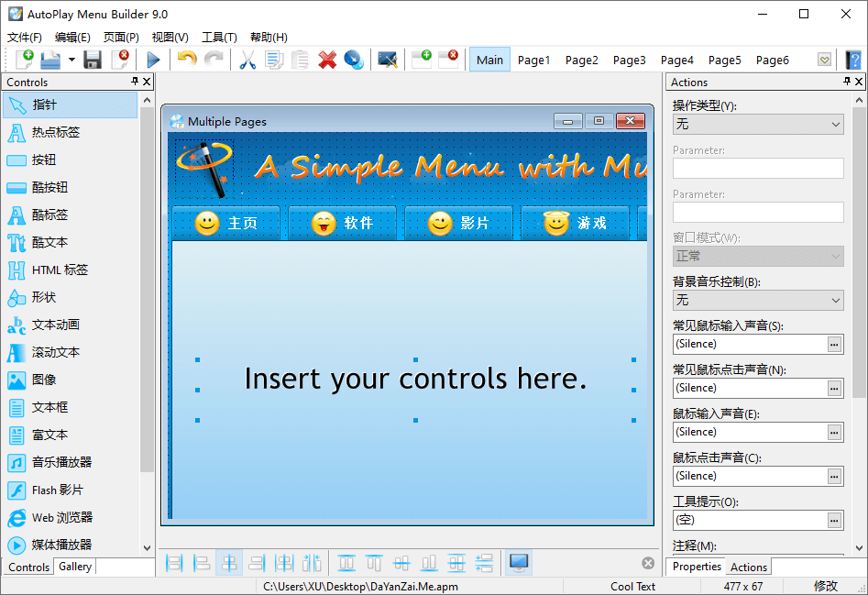
Task: Open the 背景音乐控制 dropdown
Action: point(758,301)
